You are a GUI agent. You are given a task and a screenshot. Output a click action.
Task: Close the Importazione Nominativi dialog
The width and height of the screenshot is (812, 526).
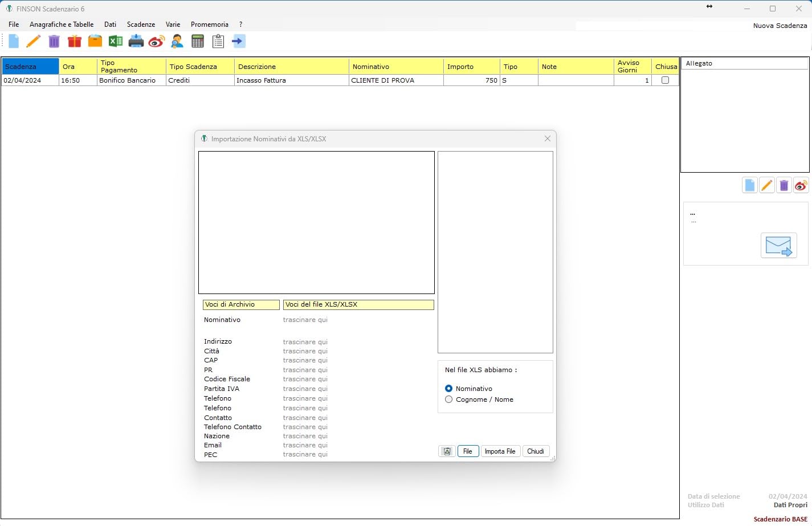pos(548,138)
